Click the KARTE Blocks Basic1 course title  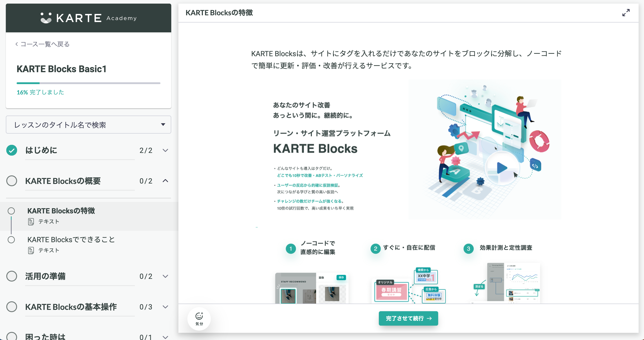62,69
